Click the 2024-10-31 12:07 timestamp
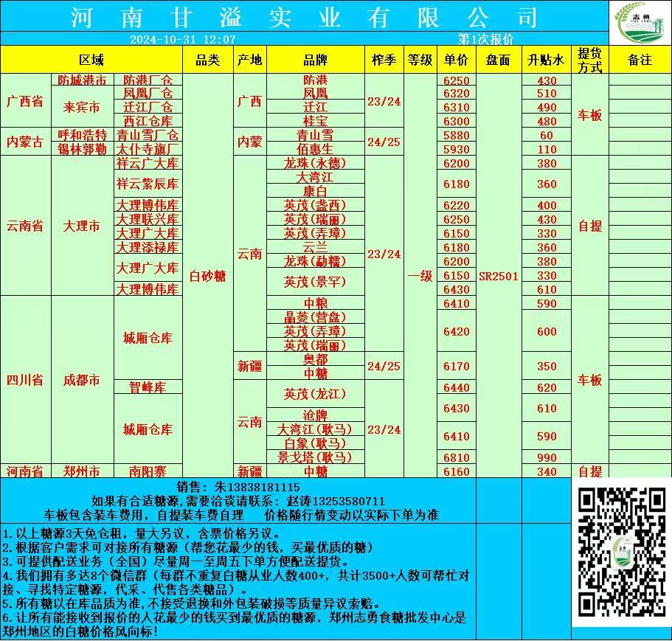The width and height of the screenshot is (672, 641). coord(182,39)
